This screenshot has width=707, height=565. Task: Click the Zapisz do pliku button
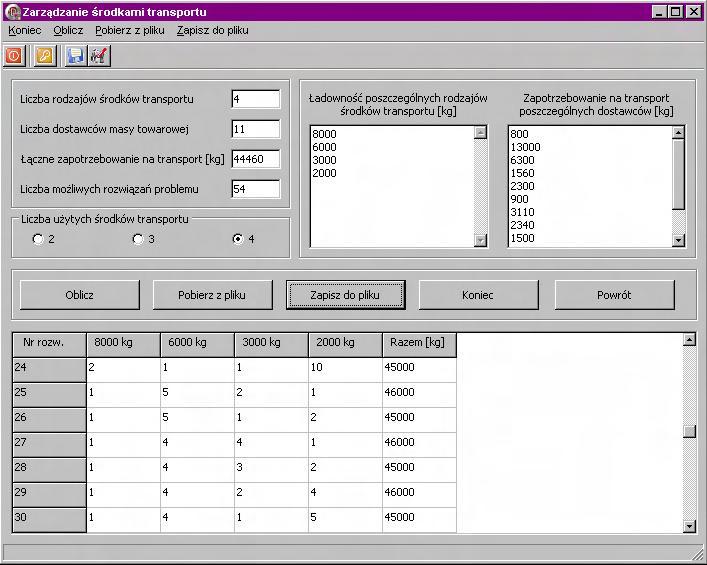tap(345, 295)
